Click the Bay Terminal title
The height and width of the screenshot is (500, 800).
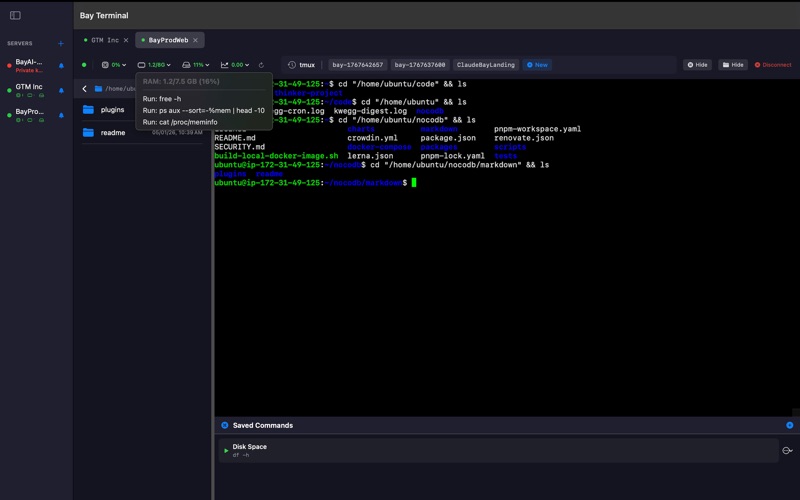tap(104, 15)
